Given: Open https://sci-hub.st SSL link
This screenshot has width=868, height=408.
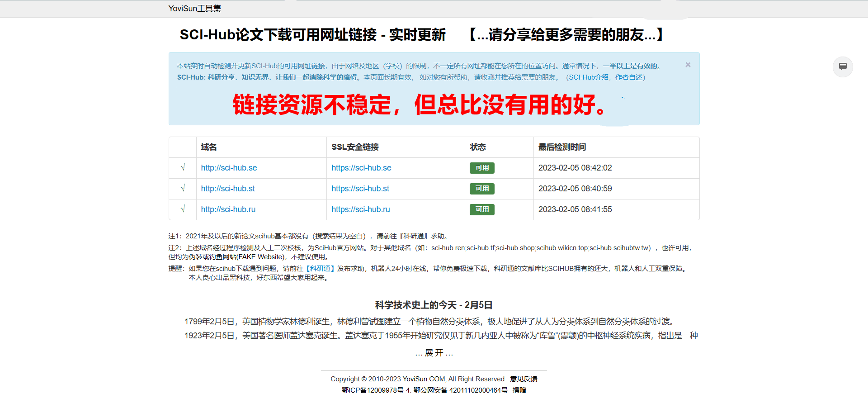Looking at the screenshot, I should [360, 189].
